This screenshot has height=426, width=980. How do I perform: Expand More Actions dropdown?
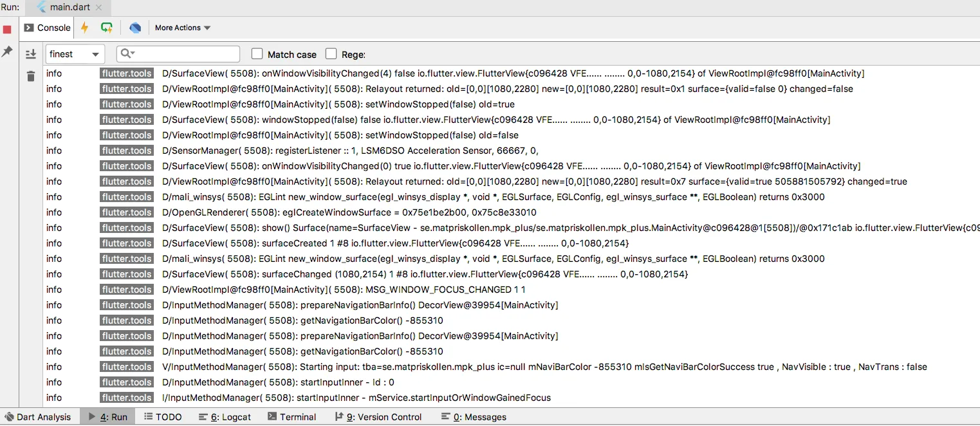(183, 28)
